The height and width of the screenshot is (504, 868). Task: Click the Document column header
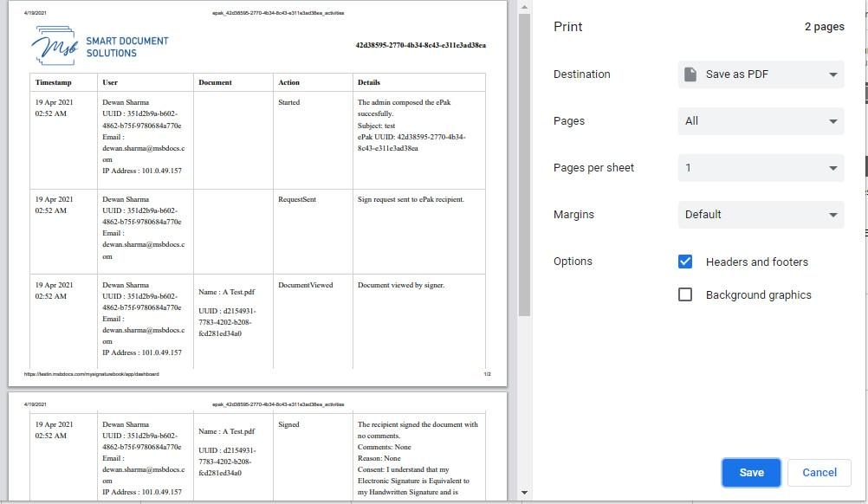tap(216, 82)
